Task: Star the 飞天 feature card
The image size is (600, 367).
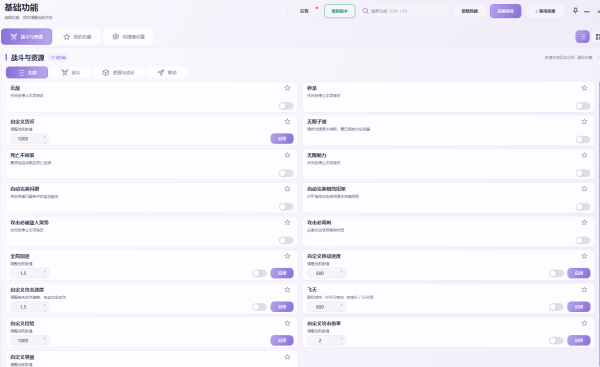Action: tap(584, 290)
